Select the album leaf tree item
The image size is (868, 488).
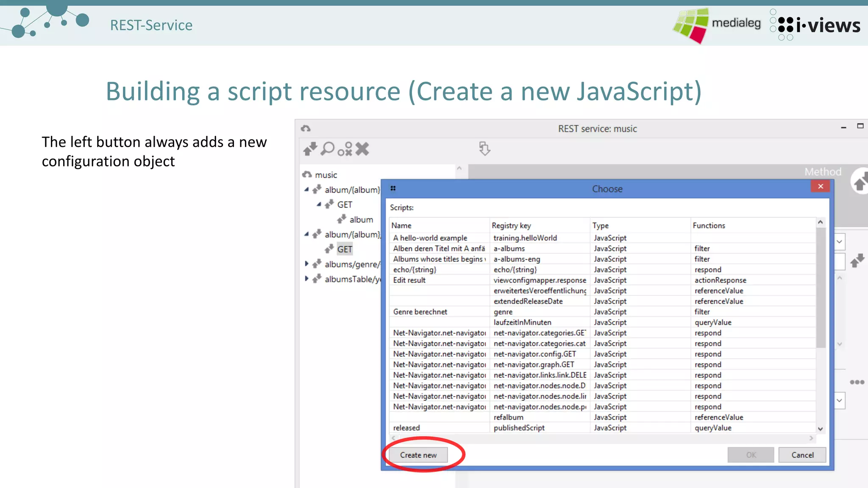tap(361, 219)
